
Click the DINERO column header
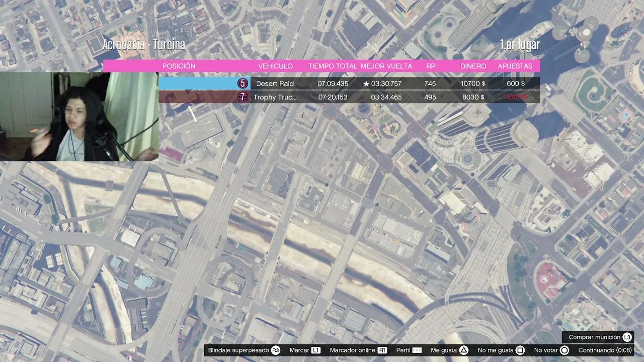tap(473, 66)
